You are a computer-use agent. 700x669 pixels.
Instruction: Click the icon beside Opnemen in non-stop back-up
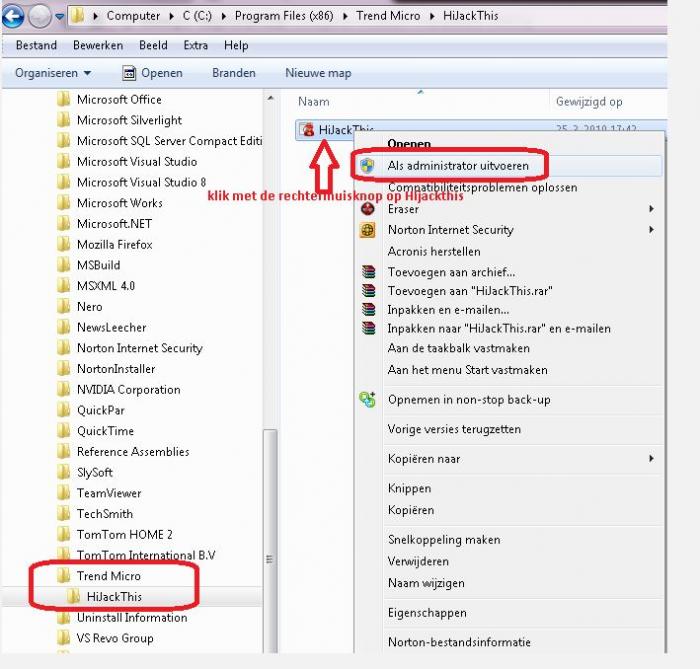click(367, 399)
